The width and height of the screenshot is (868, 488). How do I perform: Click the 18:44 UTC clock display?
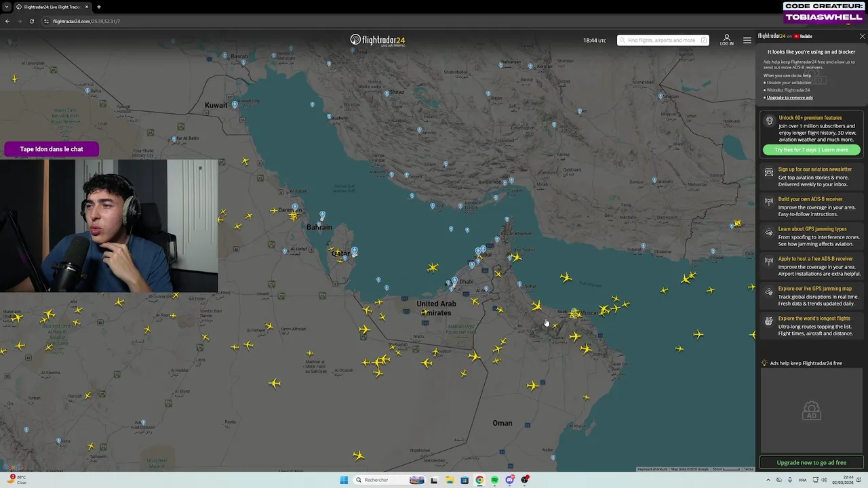[595, 41]
